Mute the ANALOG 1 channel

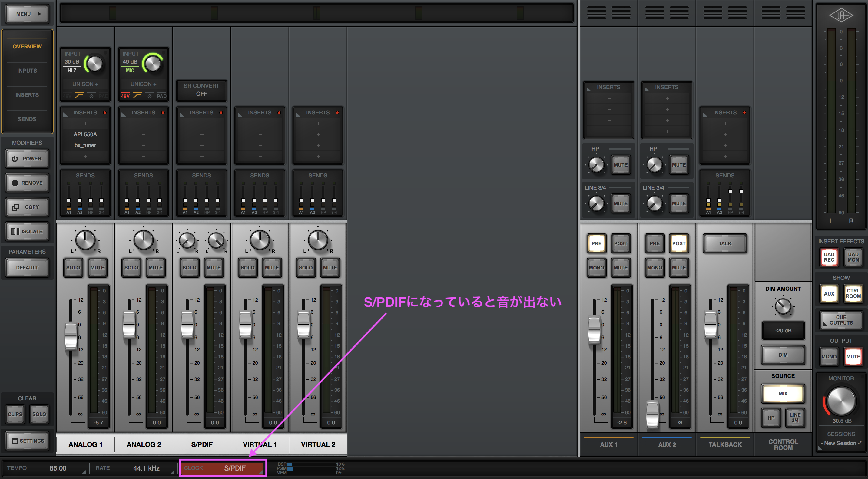(98, 268)
